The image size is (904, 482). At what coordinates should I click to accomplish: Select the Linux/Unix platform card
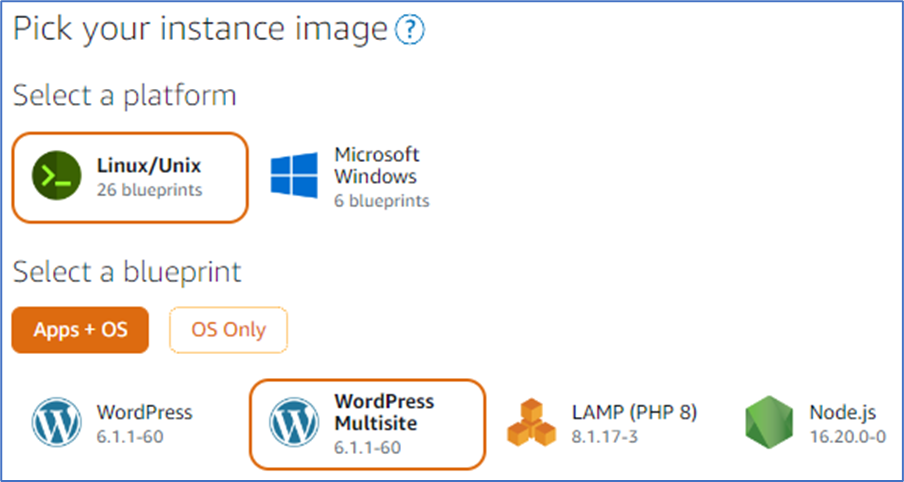click(130, 178)
